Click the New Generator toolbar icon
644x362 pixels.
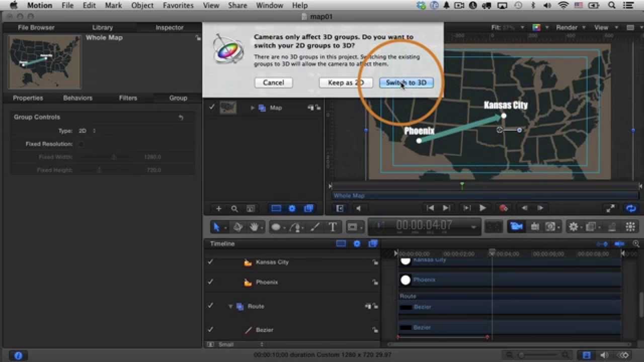[551, 227]
